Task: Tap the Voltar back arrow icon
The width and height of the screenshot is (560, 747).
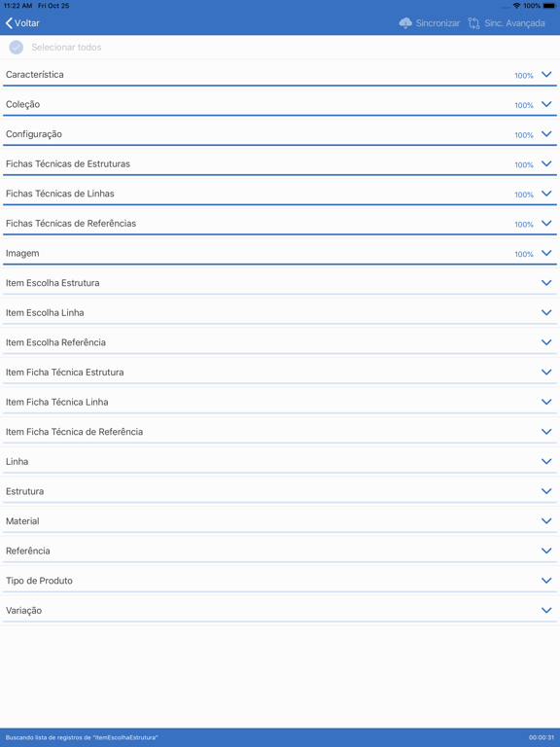Action: (x=9, y=23)
